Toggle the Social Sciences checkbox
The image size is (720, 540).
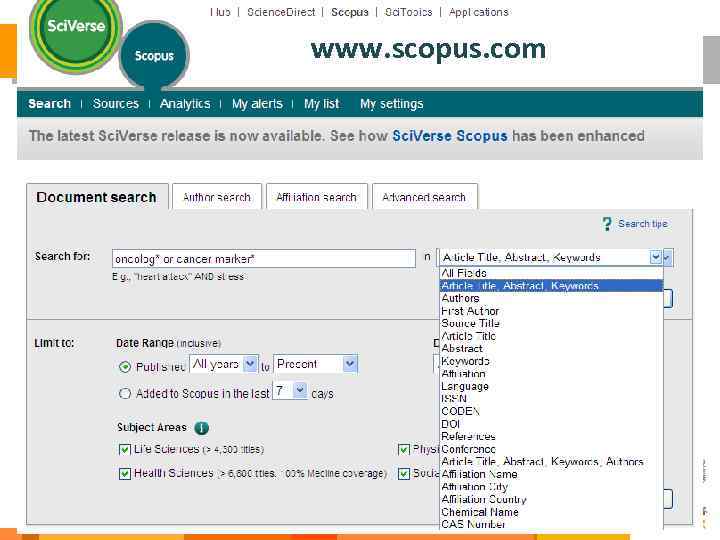[404, 473]
